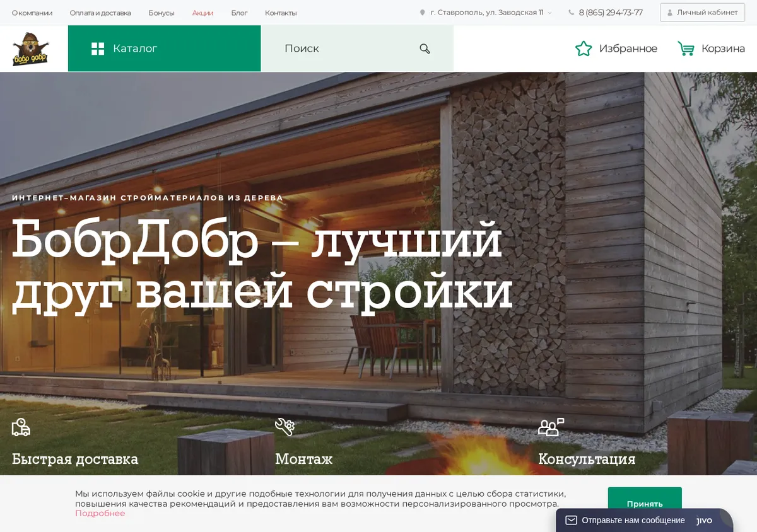Accept cookies with Принять button
This screenshot has width=757, height=532.
coord(645,504)
